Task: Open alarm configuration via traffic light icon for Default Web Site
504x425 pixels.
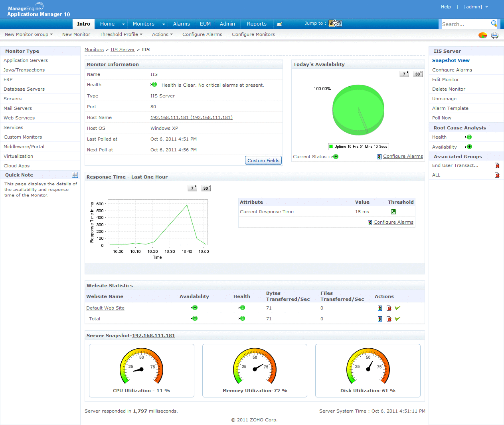Action: (x=379, y=308)
